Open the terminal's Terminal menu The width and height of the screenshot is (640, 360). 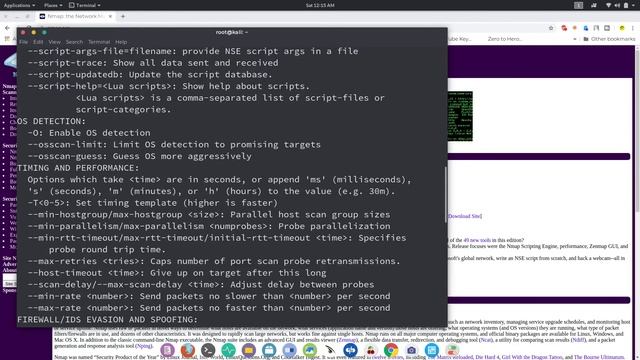pyautogui.click(x=99, y=42)
